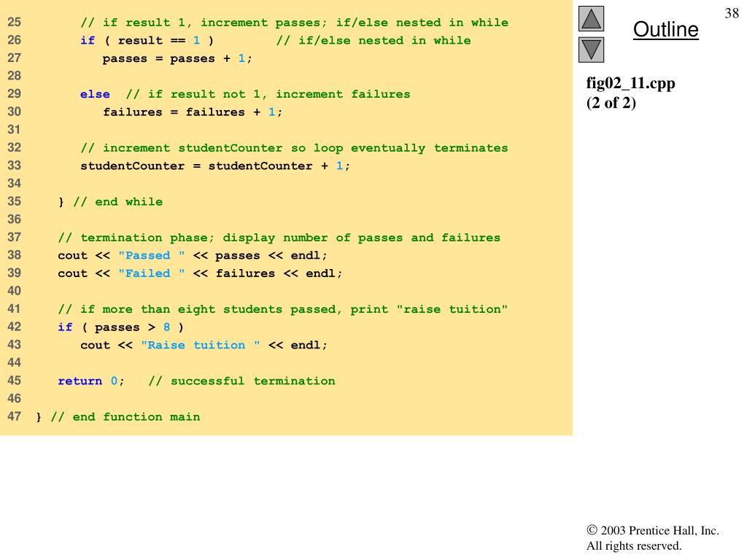This screenshot has height=560, width=747.
Task: Click the 'return 0;' statement
Action: pyautogui.click(x=91, y=381)
